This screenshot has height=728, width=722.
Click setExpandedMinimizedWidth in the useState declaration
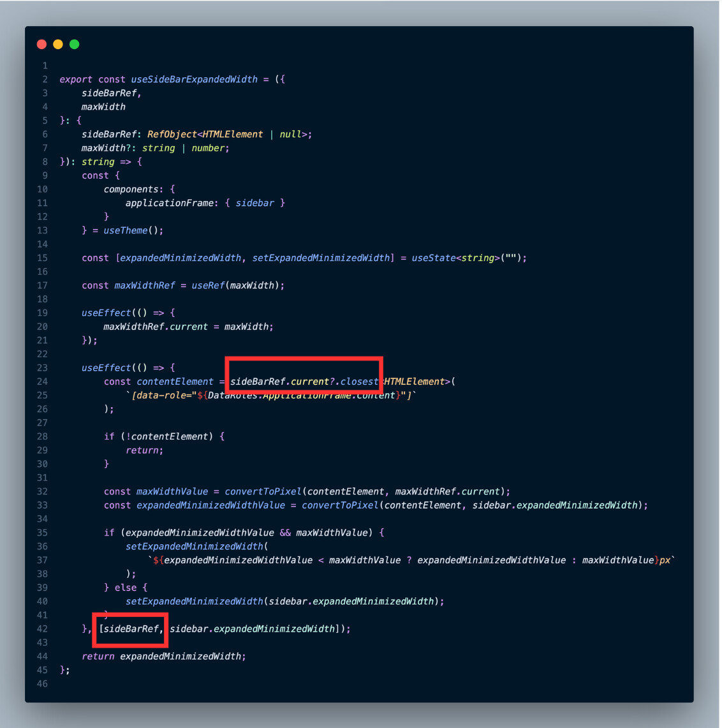321,258
